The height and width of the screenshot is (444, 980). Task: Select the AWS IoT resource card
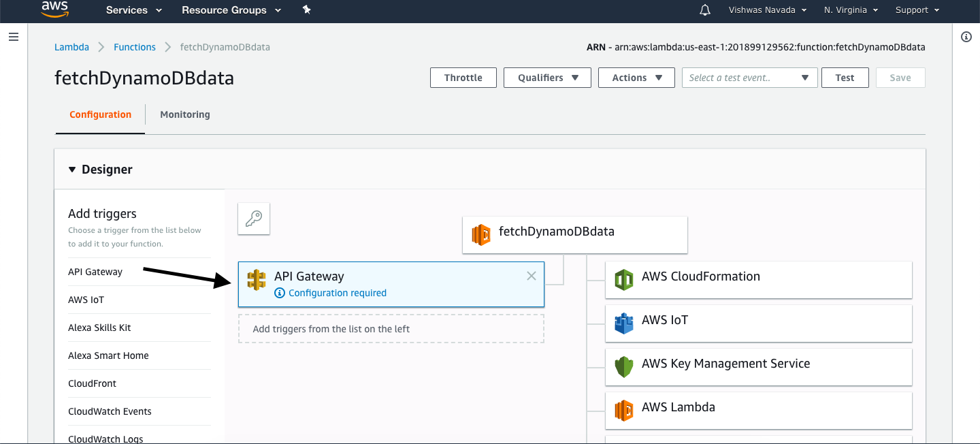tap(759, 323)
